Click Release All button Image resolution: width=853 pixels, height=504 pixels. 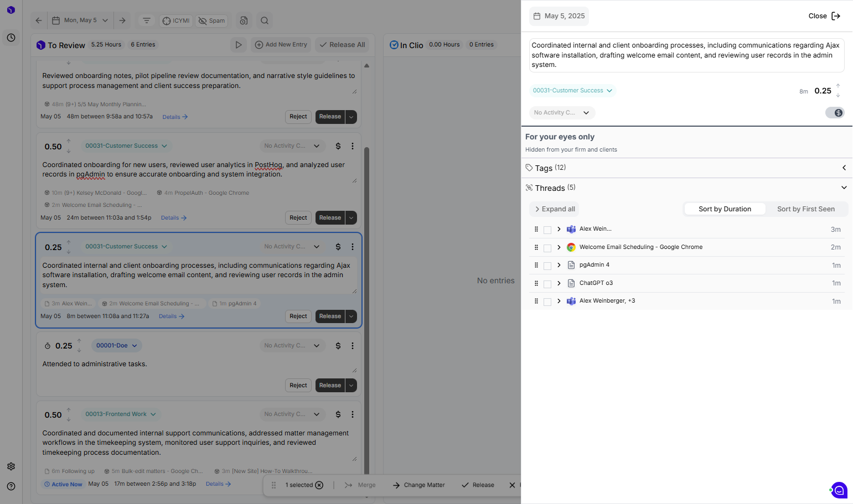tap(342, 45)
